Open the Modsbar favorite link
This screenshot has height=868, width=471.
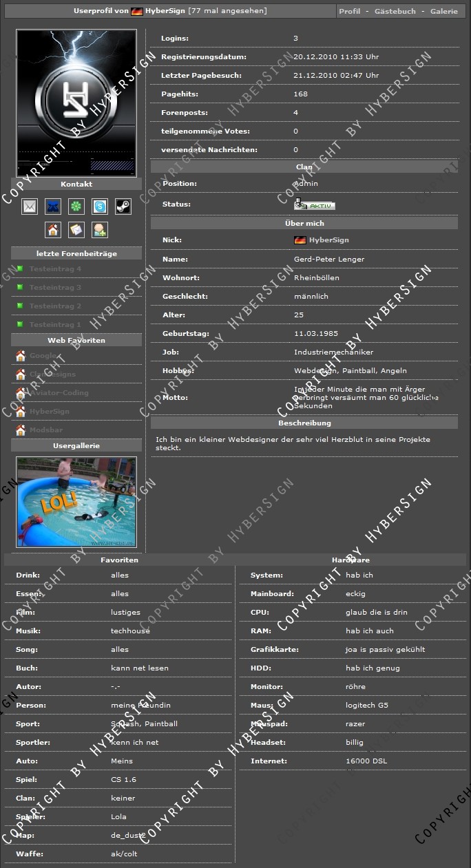46,430
